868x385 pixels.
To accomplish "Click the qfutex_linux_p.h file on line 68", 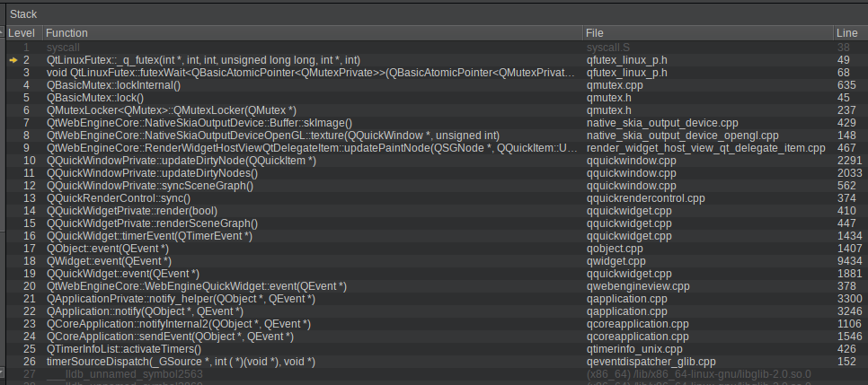I will click(x=626, y=73).
